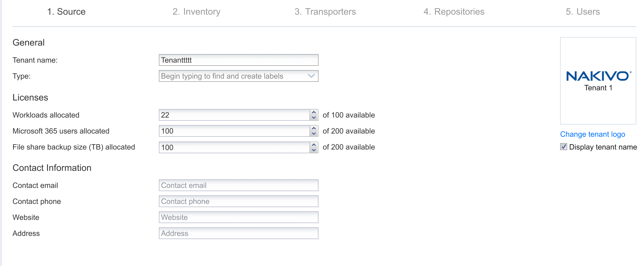
Task: Select the Contact phone input
Action: coord(238,201)
